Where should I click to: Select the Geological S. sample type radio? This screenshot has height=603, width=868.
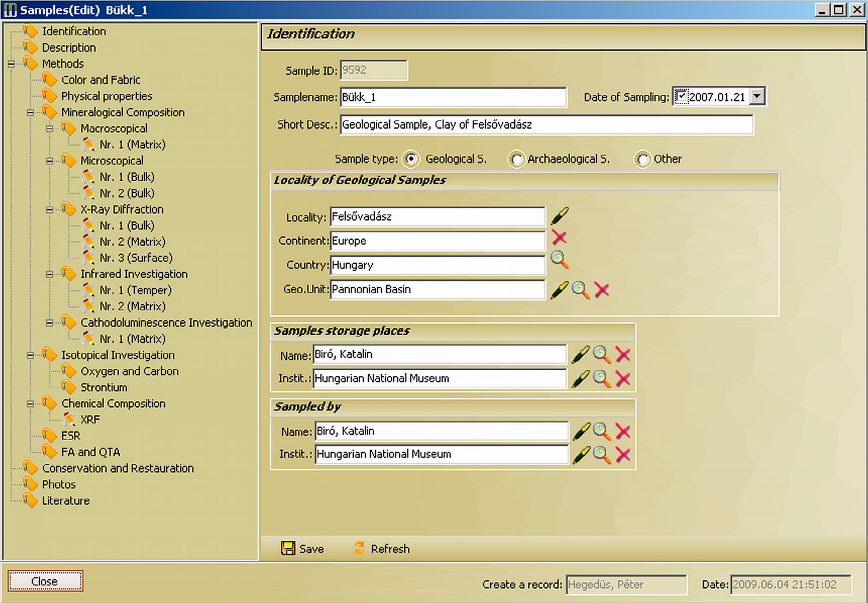point(411,159)
